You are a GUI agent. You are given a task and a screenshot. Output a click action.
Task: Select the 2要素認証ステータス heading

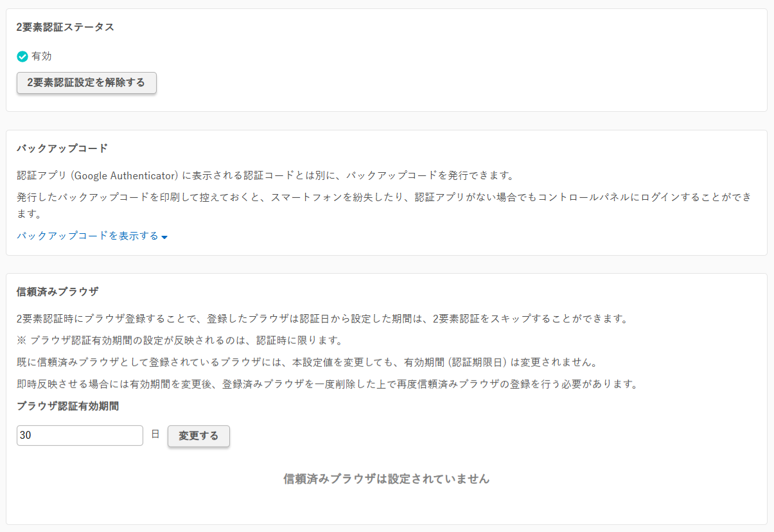66,27
